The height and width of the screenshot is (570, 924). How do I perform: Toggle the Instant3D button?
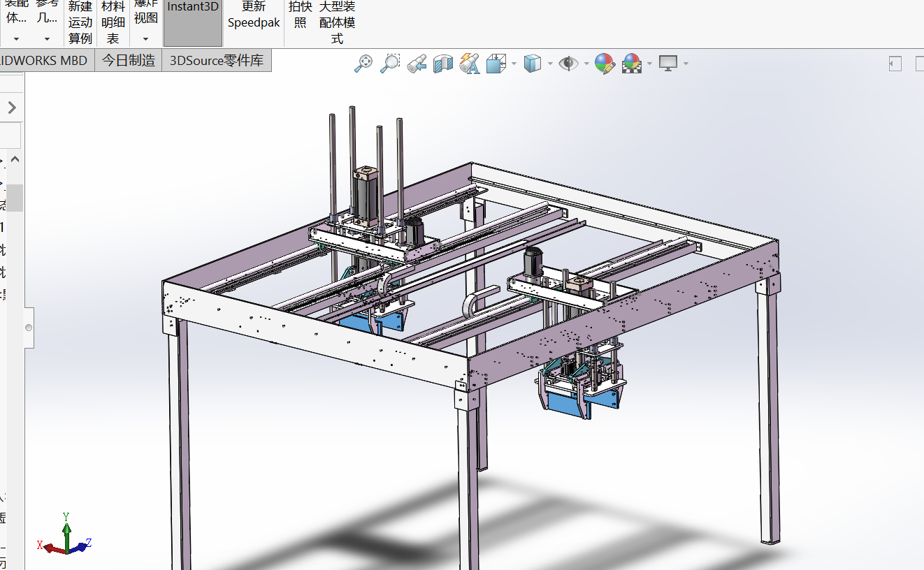tap(193, 23)
